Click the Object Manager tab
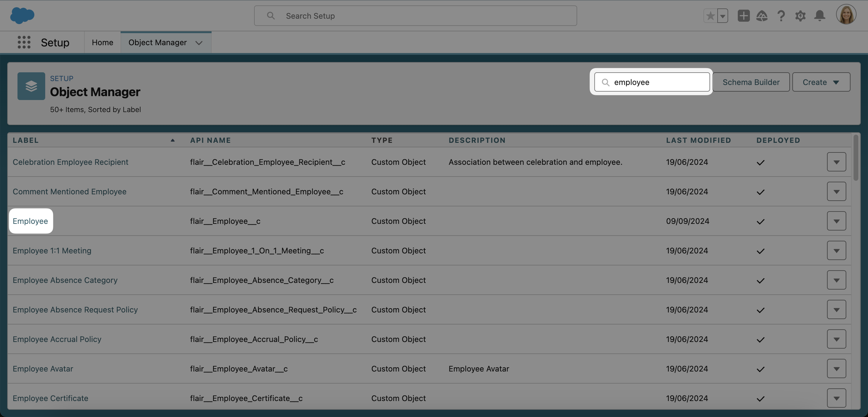The width and height of the screenshot is (868, 417). point(157,42)
